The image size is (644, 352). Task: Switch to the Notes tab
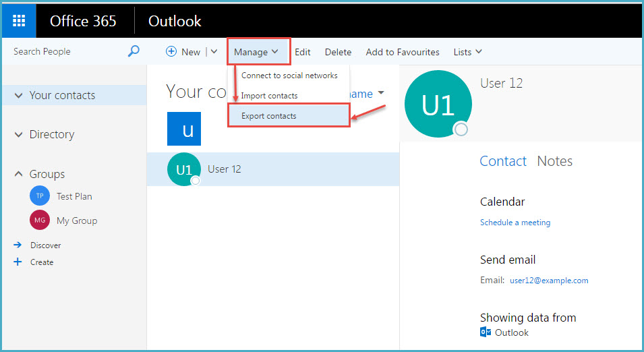tap(554, 161)
